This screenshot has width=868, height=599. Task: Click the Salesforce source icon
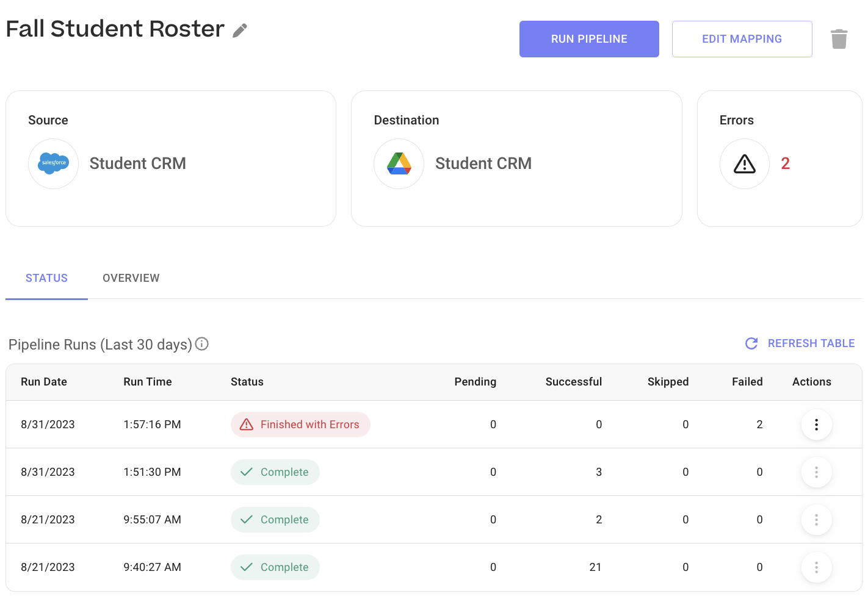pos(54,163)
